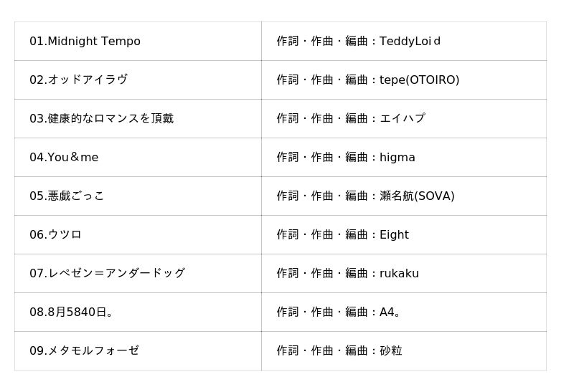This screenshot has height=392, width=574.
Task: Select track 06 ウツロ title
Action: [x=55, y=235]
